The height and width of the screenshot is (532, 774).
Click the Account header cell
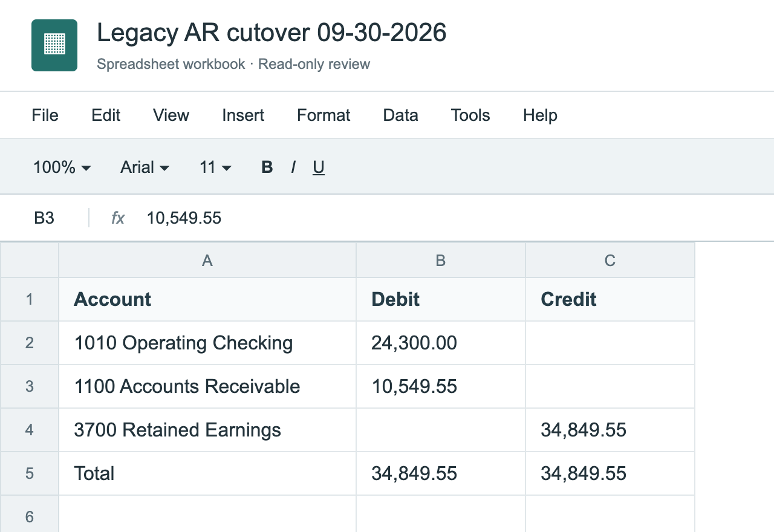[x=207, y=299]
